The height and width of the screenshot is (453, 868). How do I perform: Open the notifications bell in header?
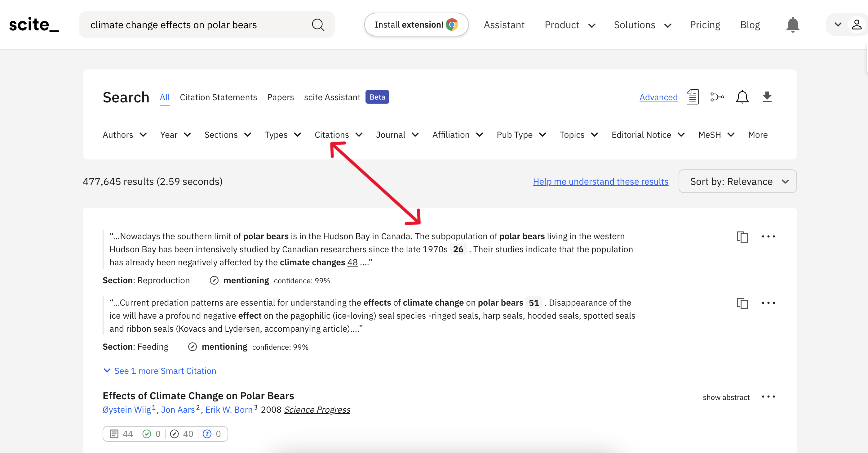pyautogui.click(x=793, y=25)
